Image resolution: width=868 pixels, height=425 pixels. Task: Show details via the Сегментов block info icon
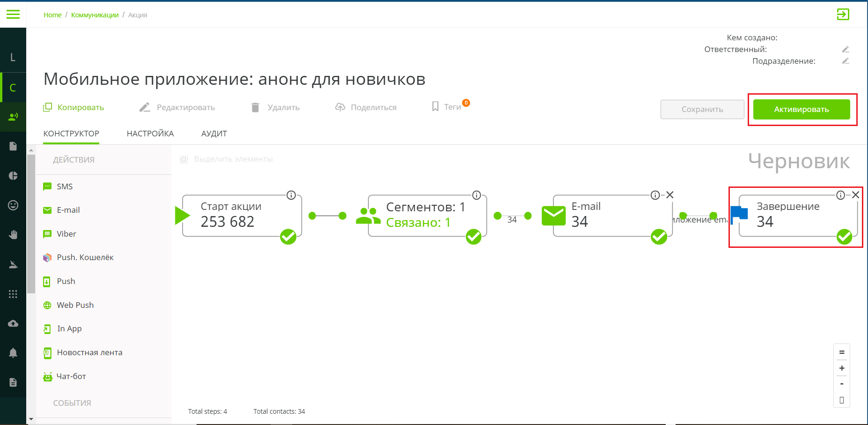click(x=477, y=194)
